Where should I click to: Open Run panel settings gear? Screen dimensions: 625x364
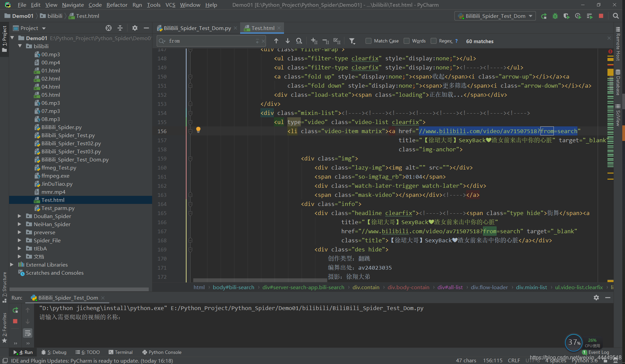click(596, 298)
